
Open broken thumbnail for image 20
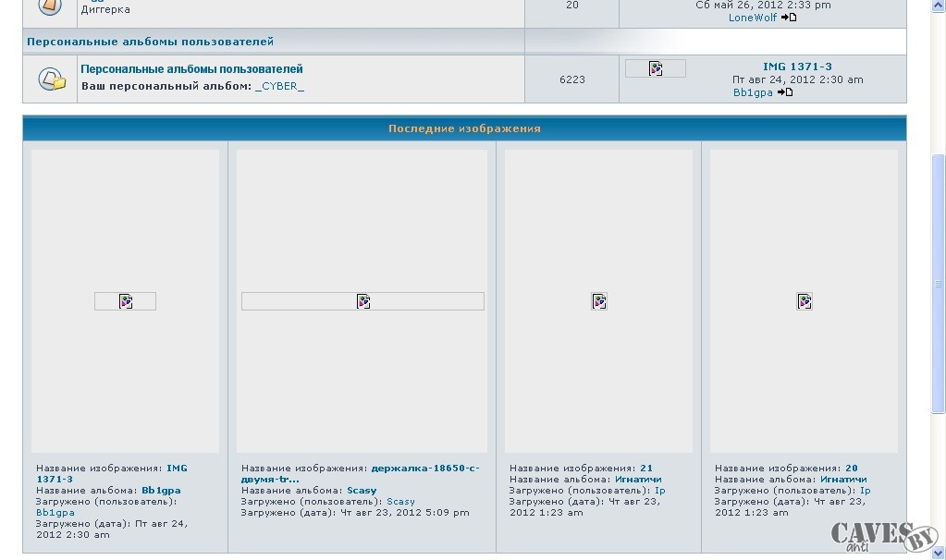(805, 301)
